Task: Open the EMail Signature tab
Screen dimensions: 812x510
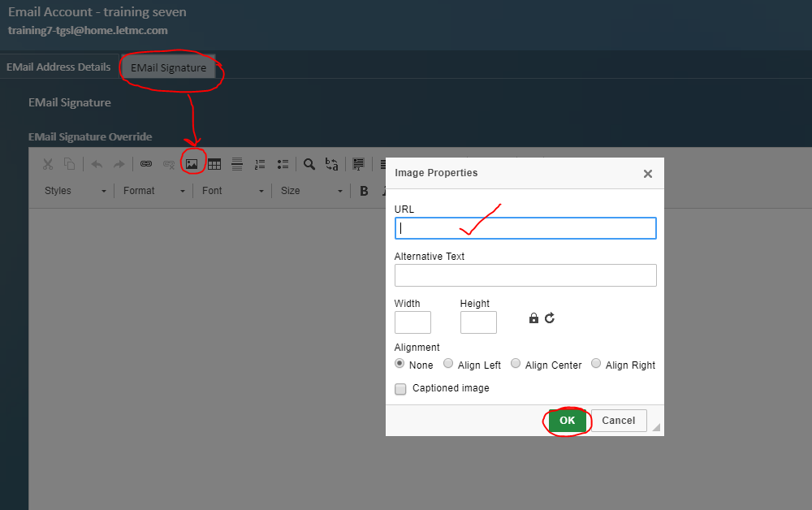Action: coord(169,67)
